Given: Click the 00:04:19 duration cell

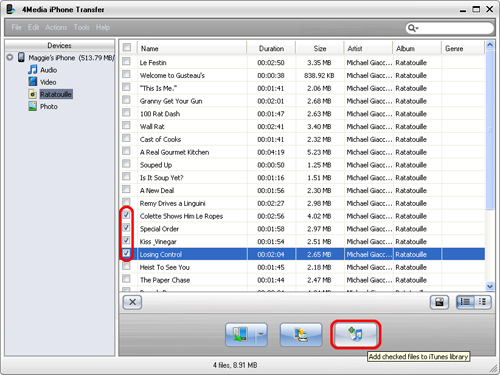Looking at the screenshot, I should pyautogui.click(x=271, y=152).
